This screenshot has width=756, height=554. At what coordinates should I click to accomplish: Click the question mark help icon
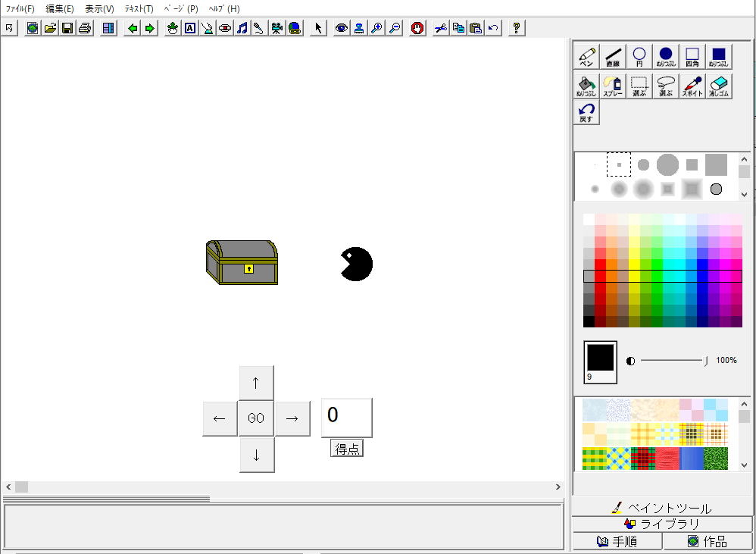(517, 28)
